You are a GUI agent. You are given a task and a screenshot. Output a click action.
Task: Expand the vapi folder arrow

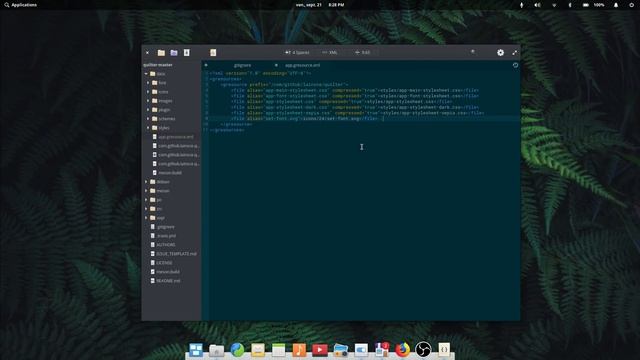[x=146, y=218]
